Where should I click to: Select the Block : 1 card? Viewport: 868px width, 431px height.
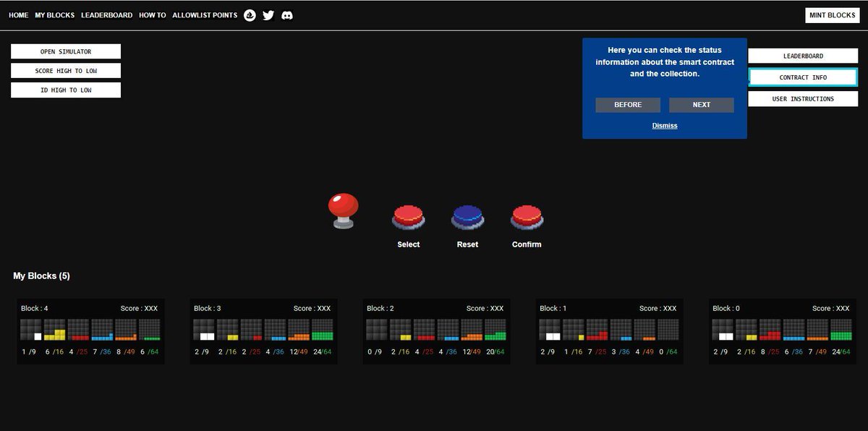609,332
